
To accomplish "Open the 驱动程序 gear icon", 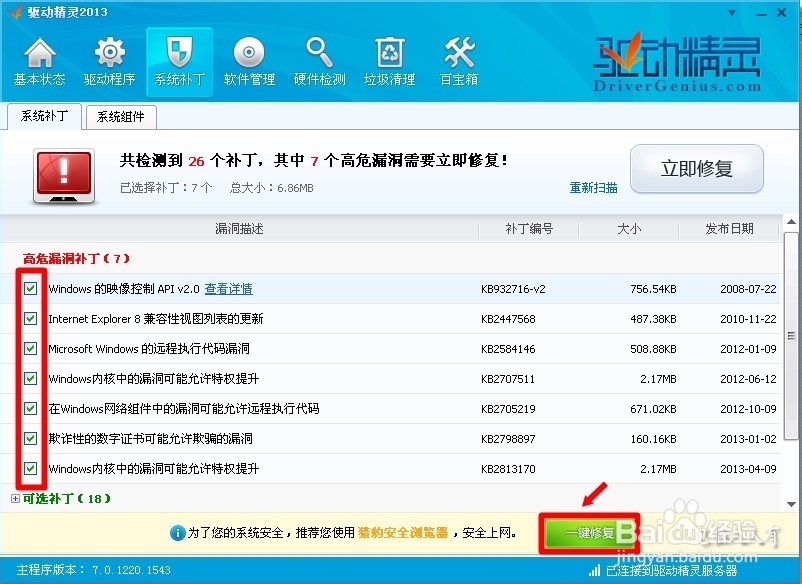I will tap(109, 61).
